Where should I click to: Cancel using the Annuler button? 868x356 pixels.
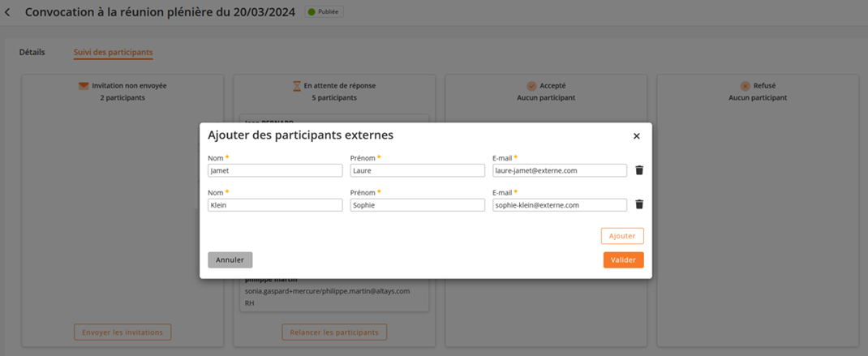[x=230, y=259]
